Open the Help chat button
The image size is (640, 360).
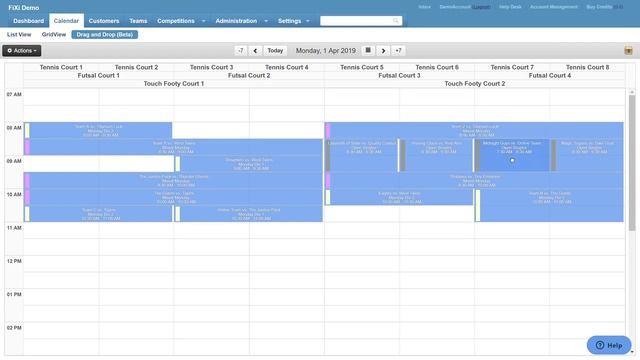pyautogui.click(x=609, y=345)
